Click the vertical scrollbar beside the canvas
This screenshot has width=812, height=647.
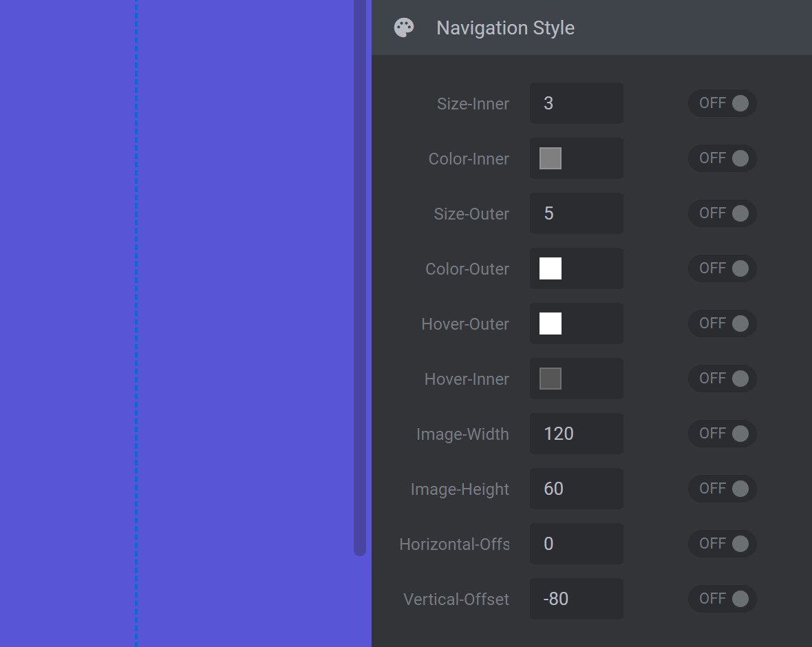coord(360,277)
